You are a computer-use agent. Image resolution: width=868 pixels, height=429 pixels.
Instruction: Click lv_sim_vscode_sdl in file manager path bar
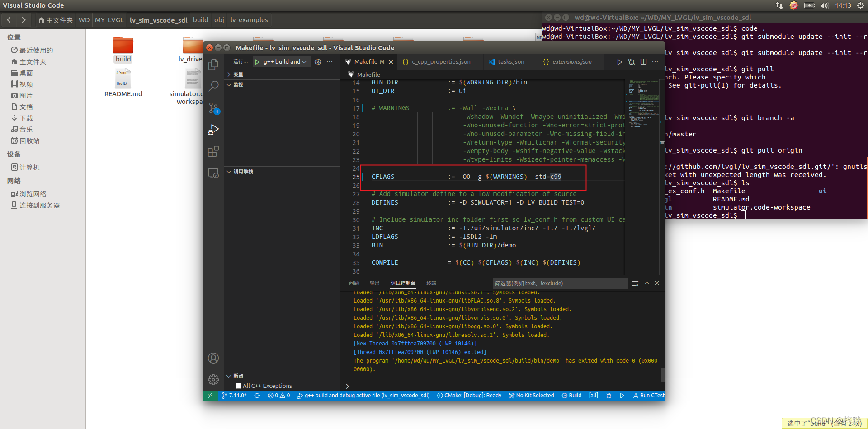pos(158,20)
